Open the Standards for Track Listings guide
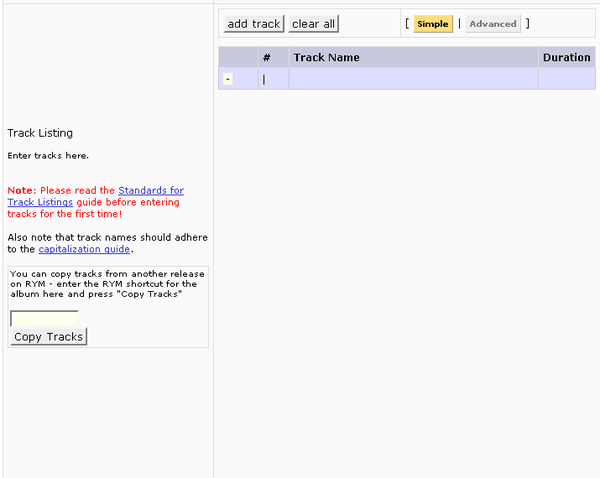 (150, 190)
